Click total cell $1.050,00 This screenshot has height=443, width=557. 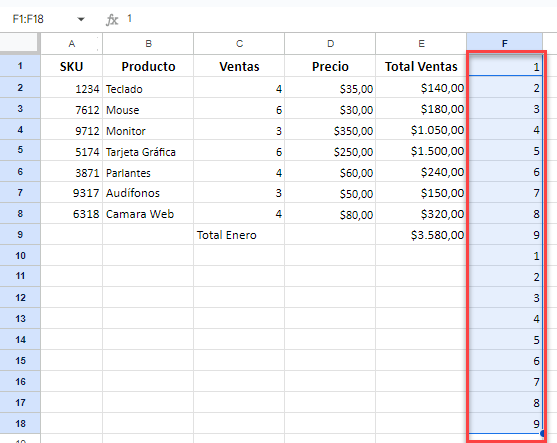421,129
